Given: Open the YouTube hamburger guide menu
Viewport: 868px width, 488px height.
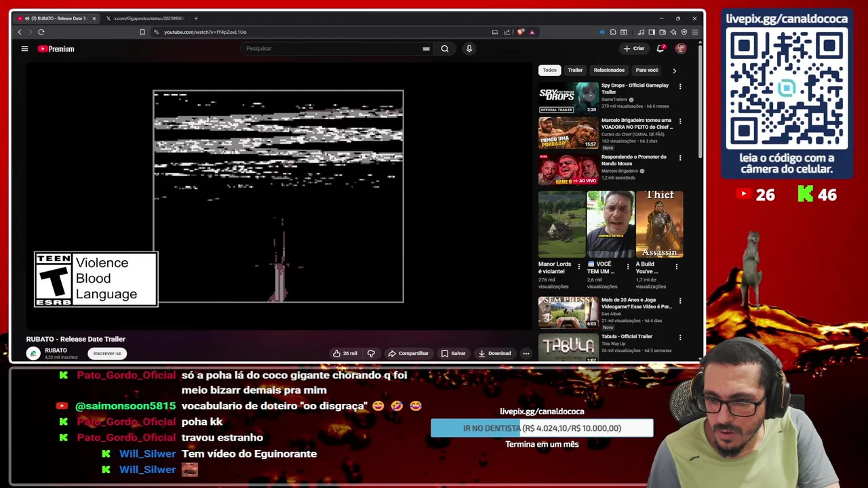Looking at the screenshot, I should tap(24, 49).
